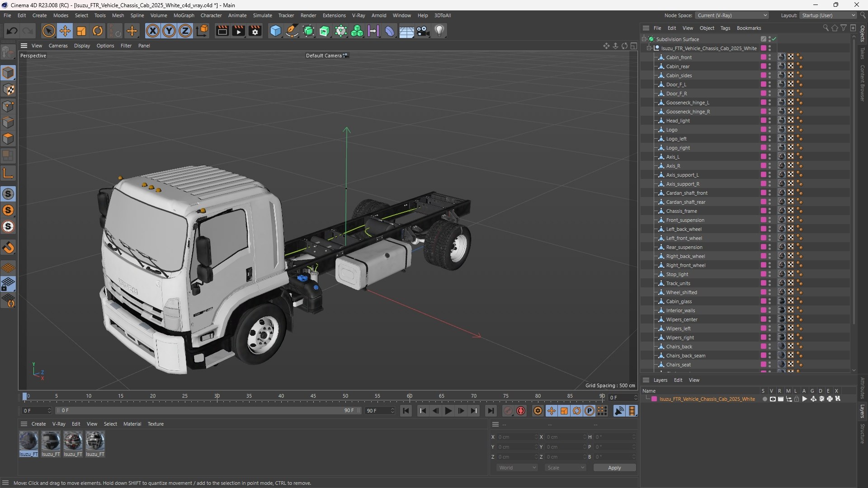The height and width of the screenshot is (488, 868).
Task: Collapse Subdivision Surface tree item
Action: coord(644,39)
